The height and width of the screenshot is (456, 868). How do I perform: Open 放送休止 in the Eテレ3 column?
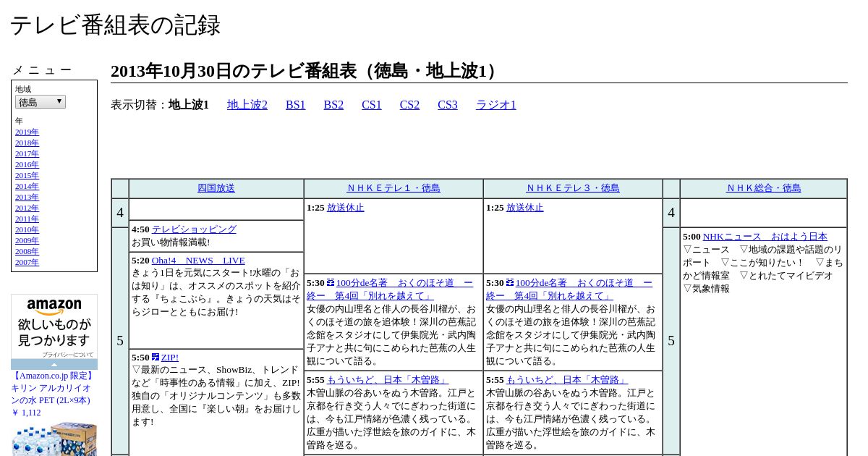pos(525,207)
